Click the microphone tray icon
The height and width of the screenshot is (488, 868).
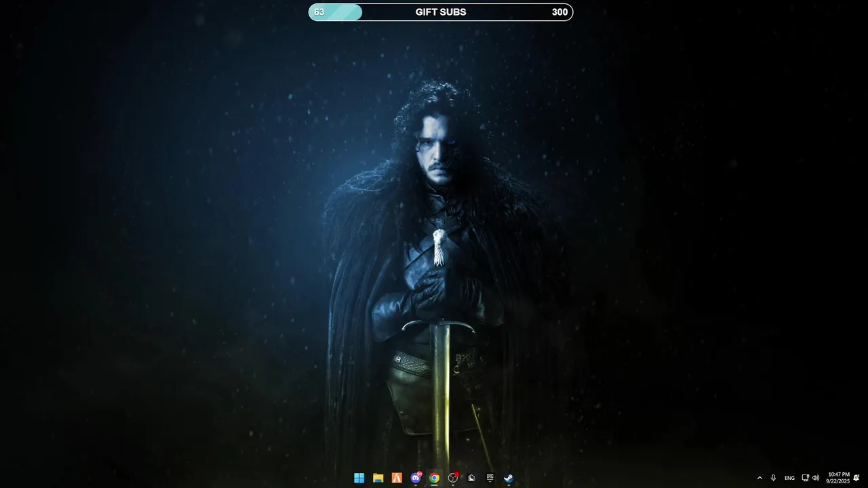click(x=773, y=478)
